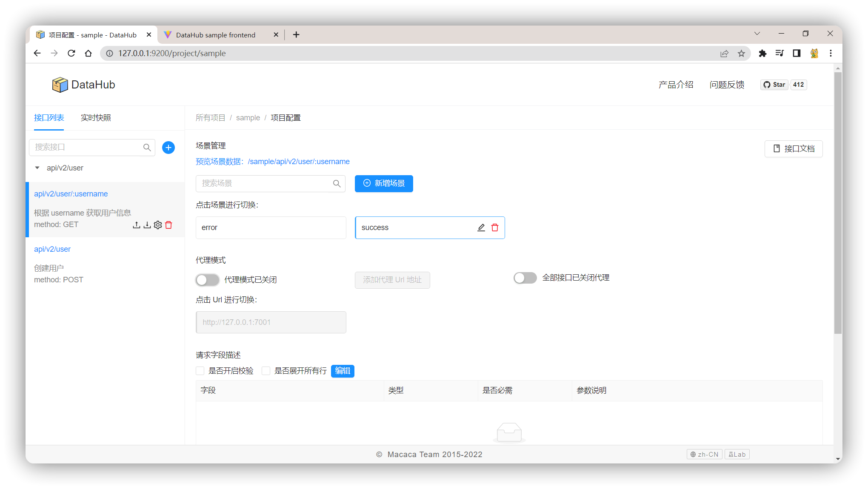This screenshot has width=868, height=489.
Task: Open the zh-CN language selector
Action: [x=704, y=454]
